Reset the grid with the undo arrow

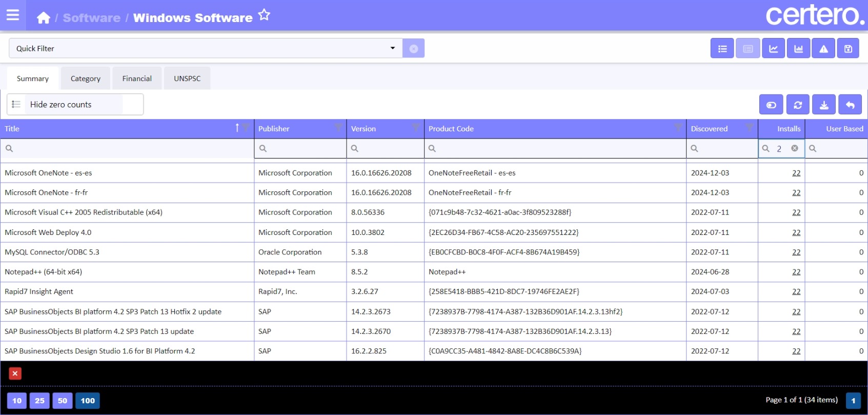tap(850, 105)
